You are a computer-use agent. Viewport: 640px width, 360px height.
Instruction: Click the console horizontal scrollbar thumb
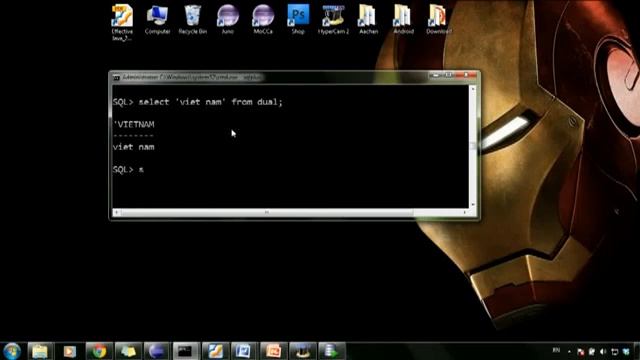[267, 212]
